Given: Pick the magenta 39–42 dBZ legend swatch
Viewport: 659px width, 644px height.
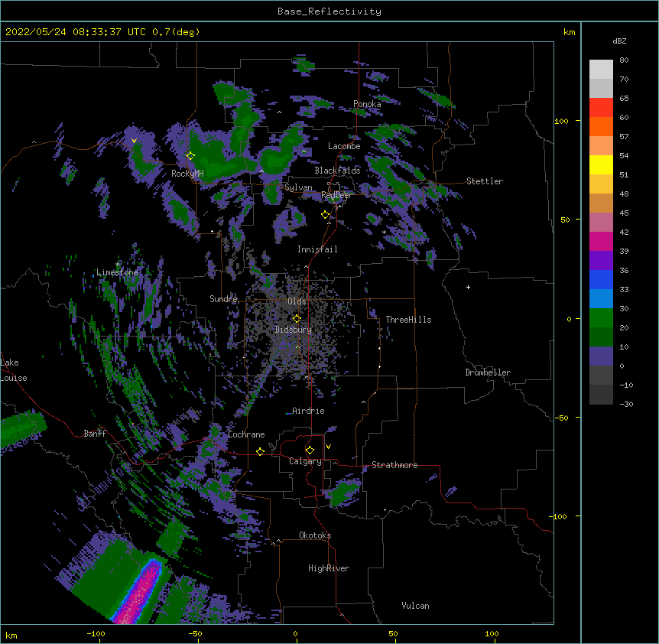Looking at the screenshot, I should click(x=601, y=241).
